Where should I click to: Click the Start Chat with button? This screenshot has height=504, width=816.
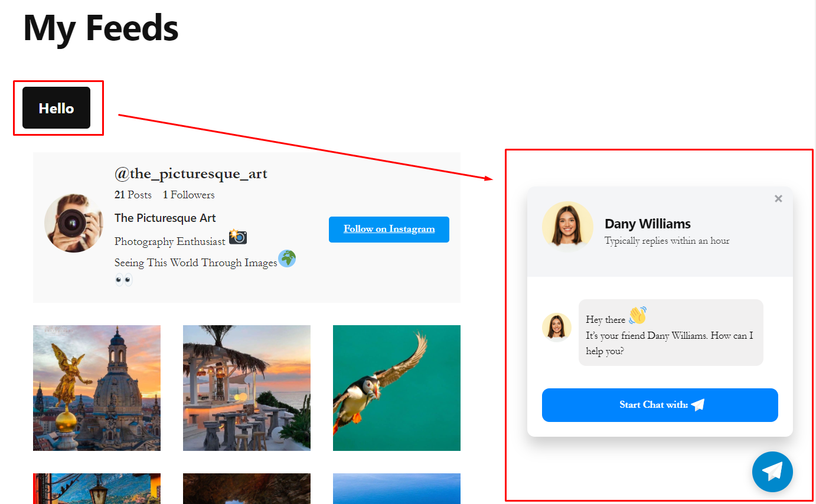(660, 405)
